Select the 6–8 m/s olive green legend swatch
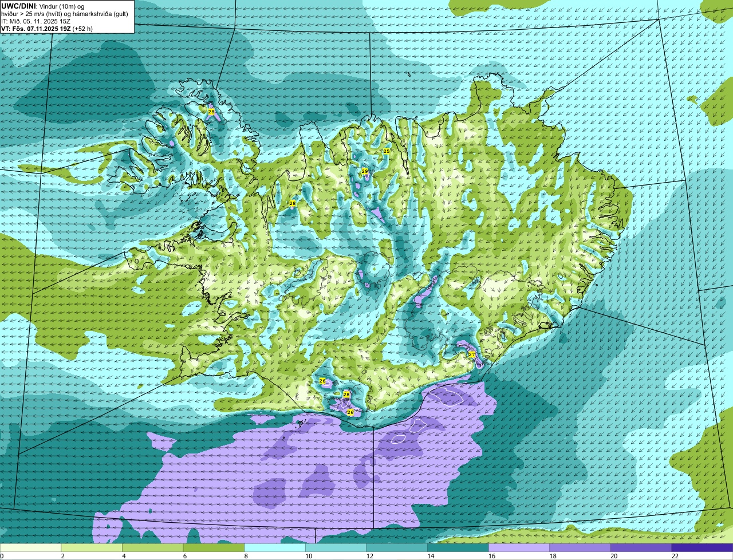733x560 pixels. click(214, 547)
